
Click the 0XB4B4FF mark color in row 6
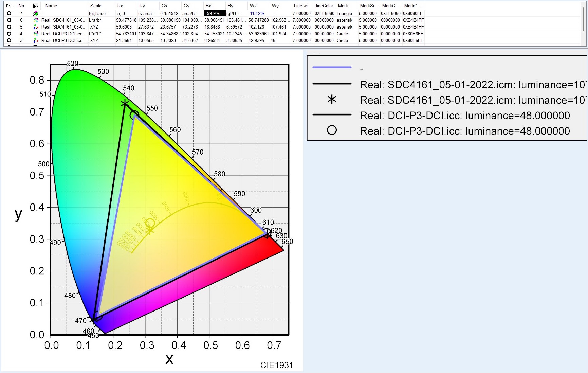tap(413, 20)
